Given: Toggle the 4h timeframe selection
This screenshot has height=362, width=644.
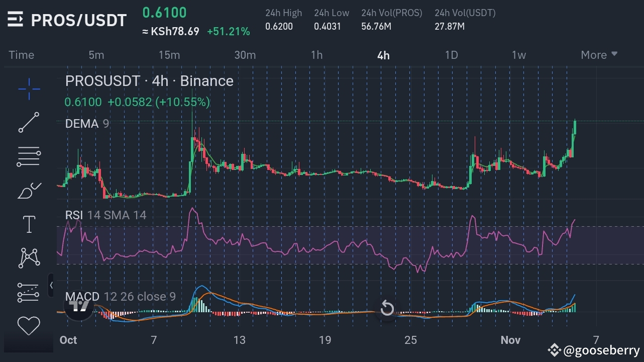Looking at the screenshot, I should (x=383, y=55).
